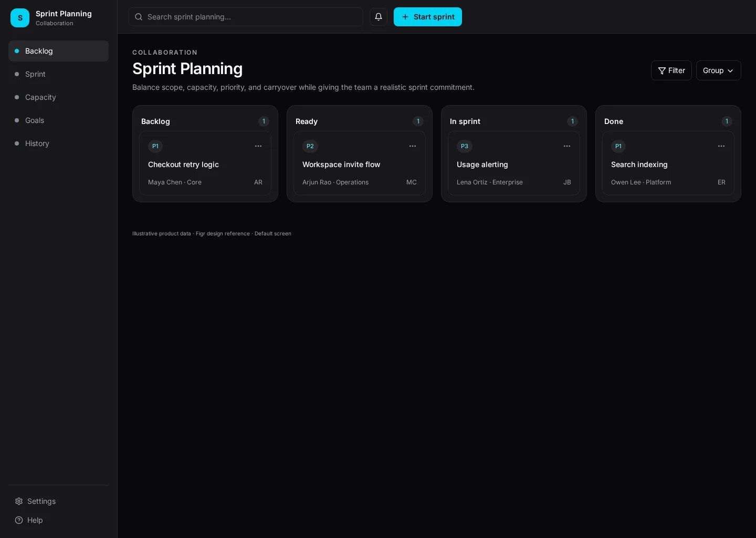Viewport: 756px width, 538px height.
Task: Click the JB avatar initials
Action: pyautogui.click(x=567, y=182)
